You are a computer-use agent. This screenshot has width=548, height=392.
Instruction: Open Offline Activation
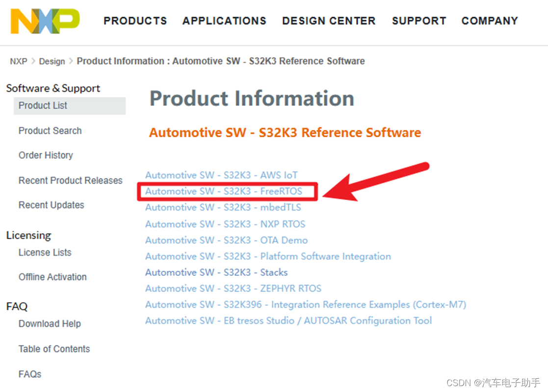[x=52, y=277]
